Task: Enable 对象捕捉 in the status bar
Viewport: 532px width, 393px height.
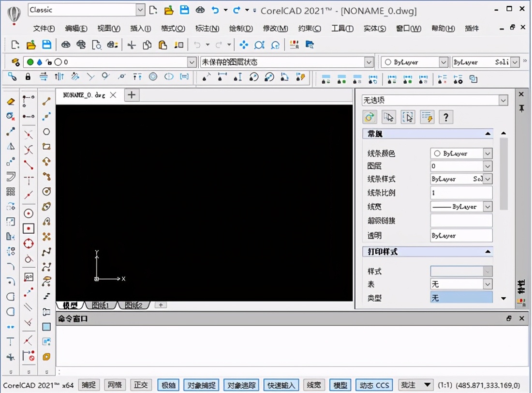Action: (201, 385)
